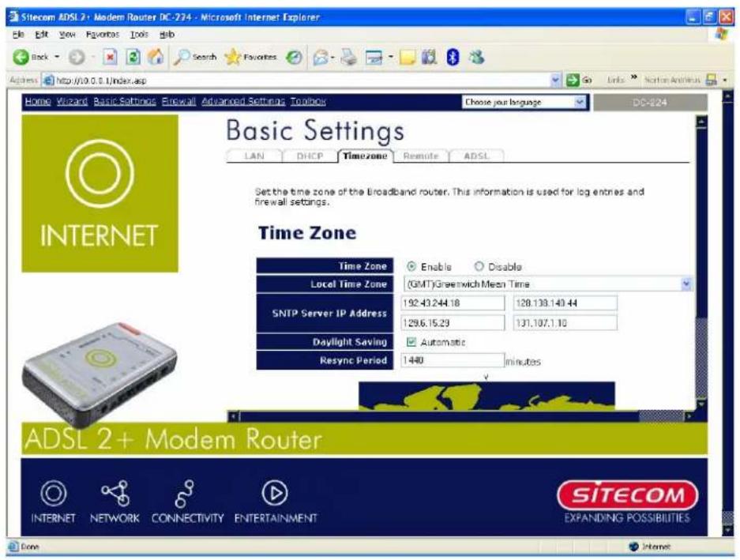The height and width of the screenshot is (560, 740).
Task: Switch to the DHCP tab
Action: coord(310,156)
